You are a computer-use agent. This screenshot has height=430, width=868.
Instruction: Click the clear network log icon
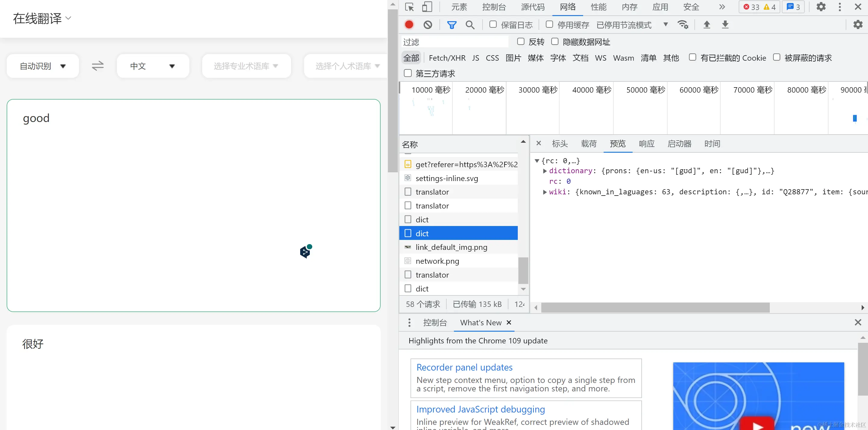(x=428, y=25)
